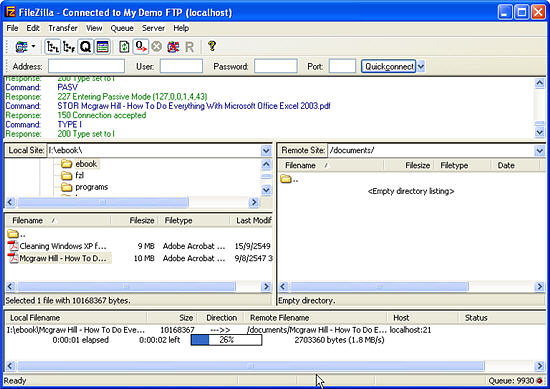
Task: Click the Refresh toolbar icon
Action: pos(124,47)
